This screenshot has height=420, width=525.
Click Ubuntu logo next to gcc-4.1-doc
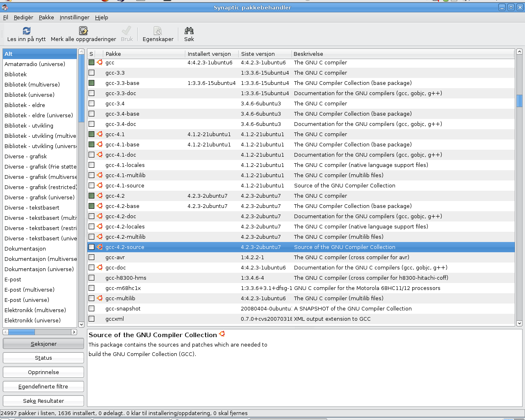pyautogui.click(x=100, y=155)
